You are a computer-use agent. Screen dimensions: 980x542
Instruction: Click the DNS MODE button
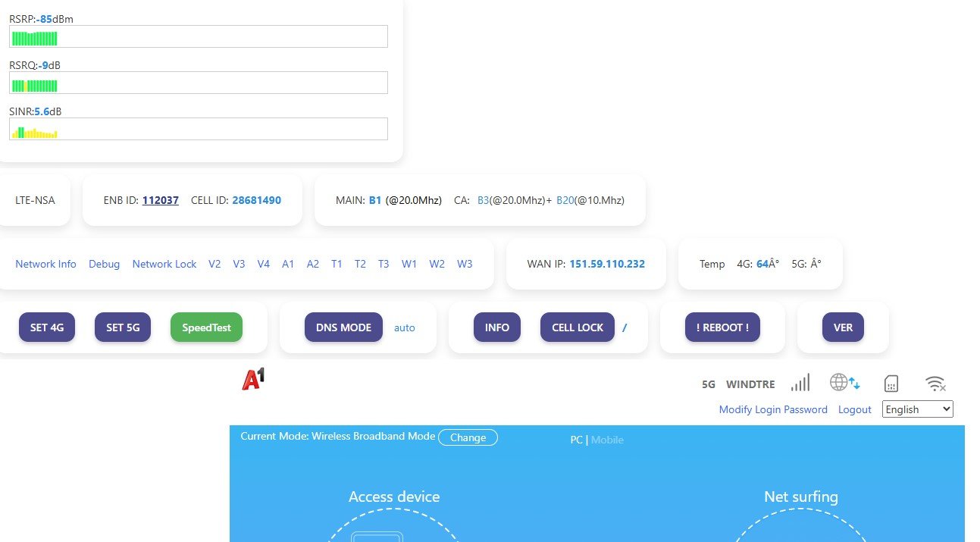(343, 327)
